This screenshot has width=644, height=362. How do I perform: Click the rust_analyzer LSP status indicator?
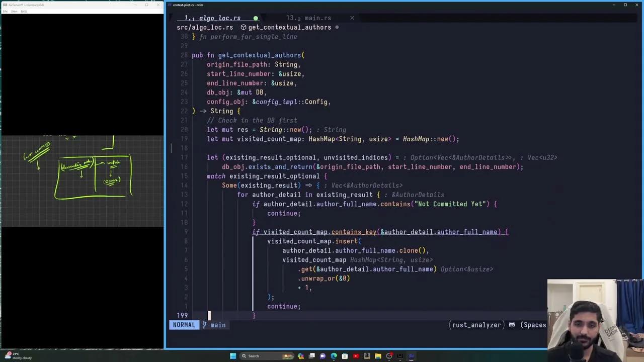point(475,325)
